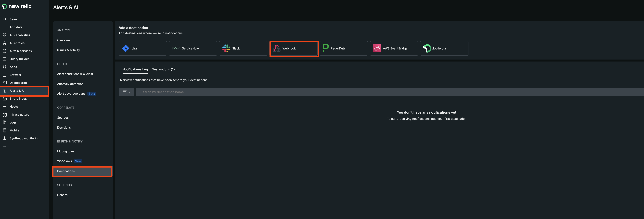644x219 pixels.
Task: Open Workflows in Enrich & Notify
Action: coord(64,161)
